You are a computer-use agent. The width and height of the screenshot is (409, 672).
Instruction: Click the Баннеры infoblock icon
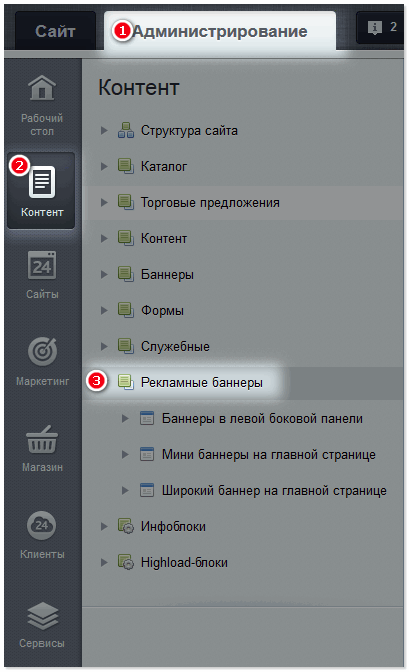(126, 274)
